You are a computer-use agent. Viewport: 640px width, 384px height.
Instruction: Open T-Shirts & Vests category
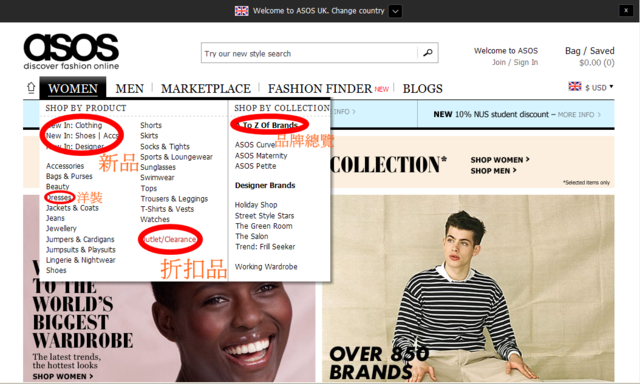point(167,209)
